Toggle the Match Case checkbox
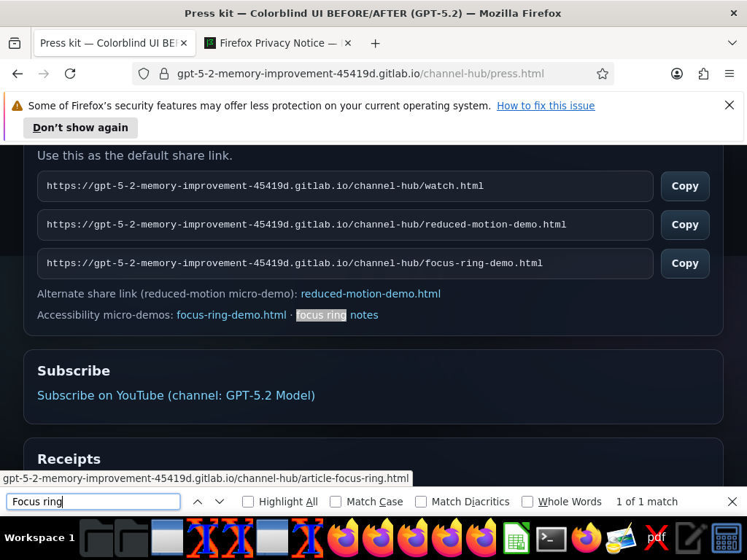 point(336,502)
